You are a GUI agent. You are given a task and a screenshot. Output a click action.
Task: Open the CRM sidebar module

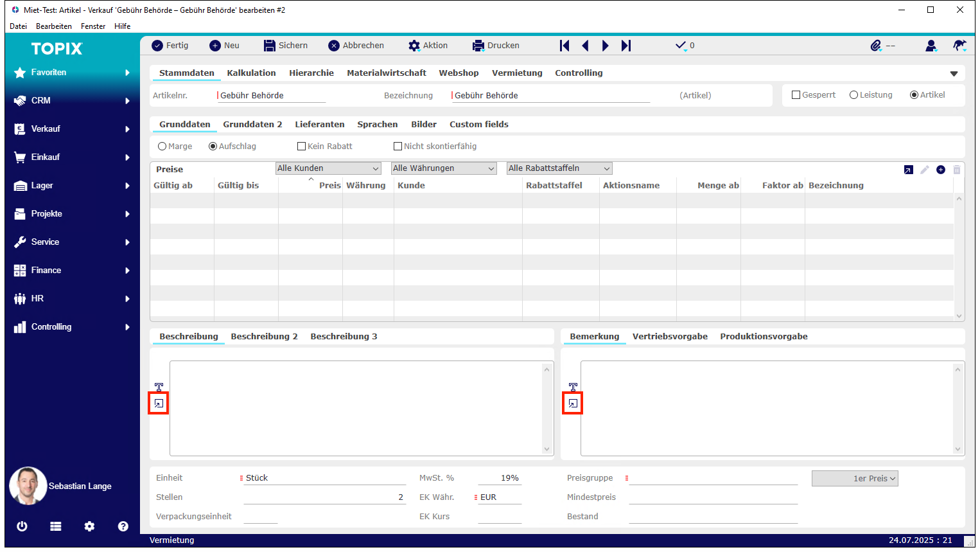(72, 101)
